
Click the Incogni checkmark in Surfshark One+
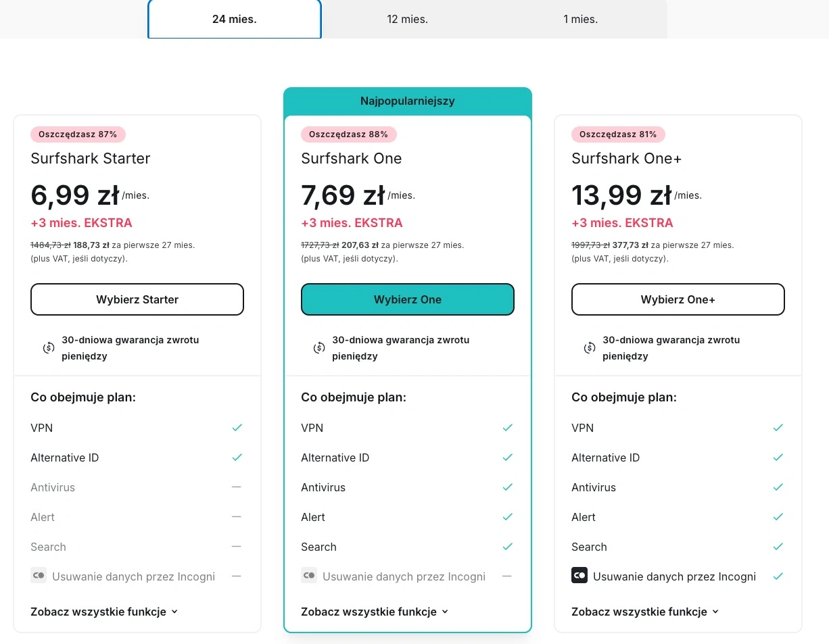click(x=778, y=576)
